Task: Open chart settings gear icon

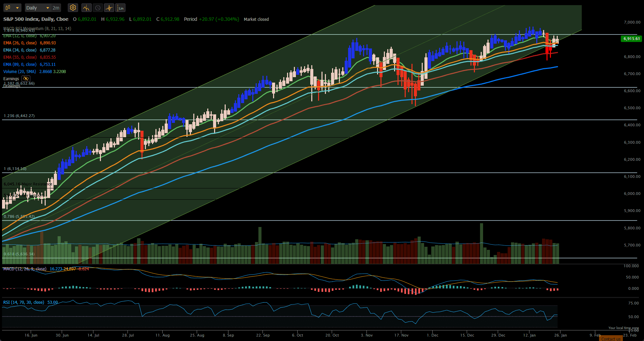Action: [73, 8]
